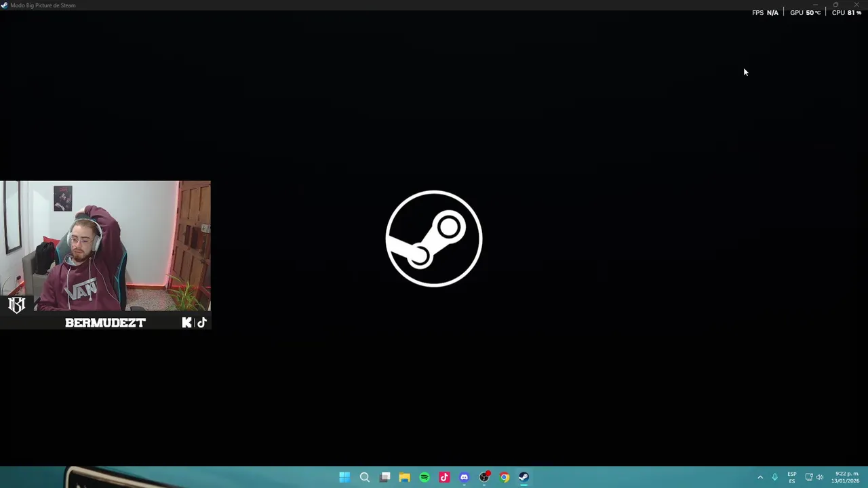Click the CPU 81 % readout

[x=847, y=13]
